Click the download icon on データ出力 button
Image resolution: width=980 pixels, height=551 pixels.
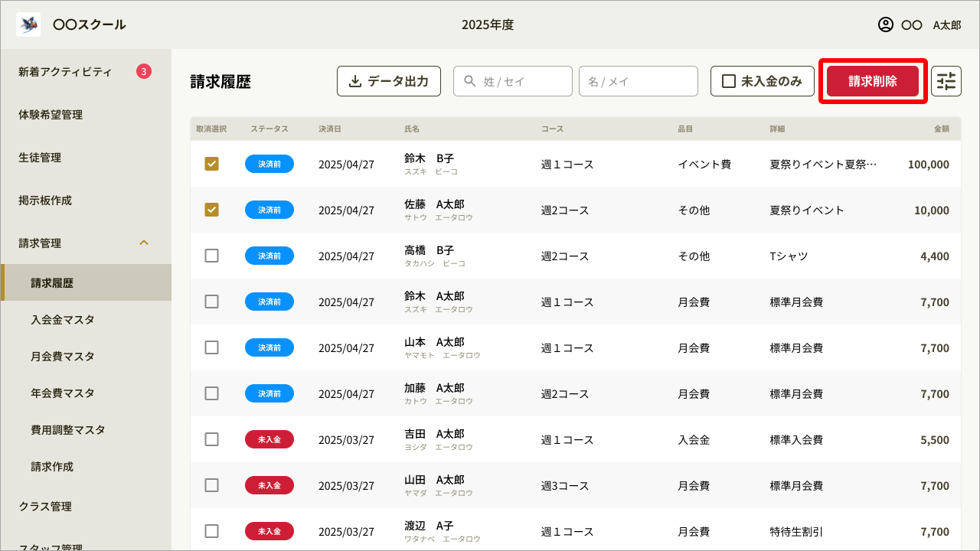tap(357, 80)
